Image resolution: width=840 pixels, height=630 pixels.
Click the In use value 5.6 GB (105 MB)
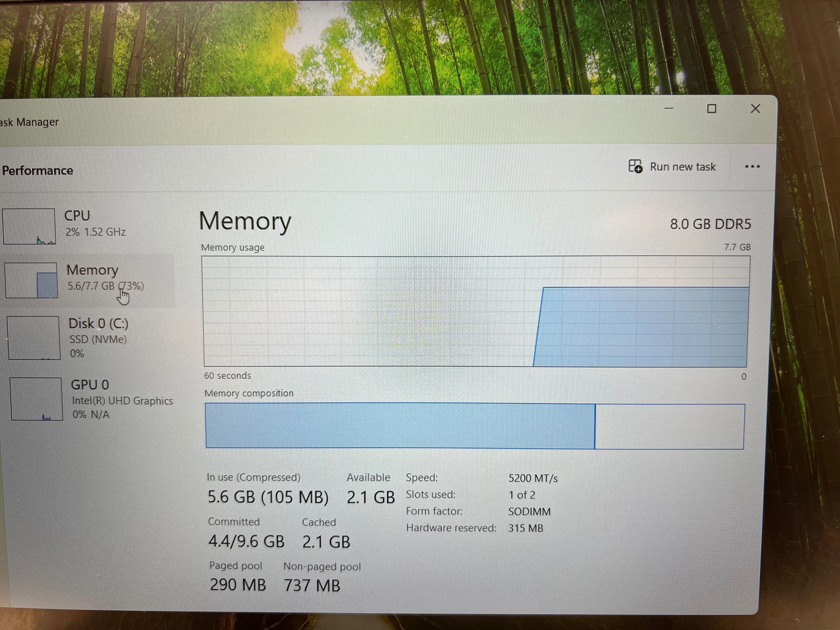pos(268,497)
